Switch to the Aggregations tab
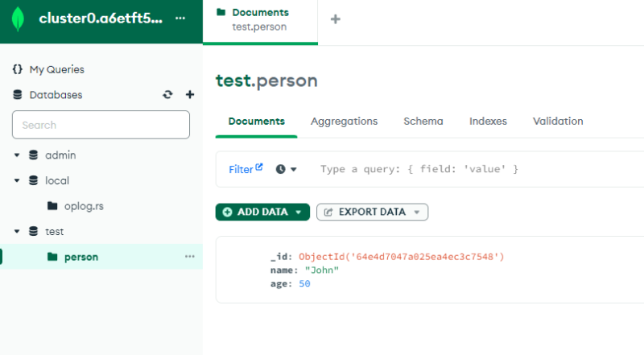 [x=344, y=122]
